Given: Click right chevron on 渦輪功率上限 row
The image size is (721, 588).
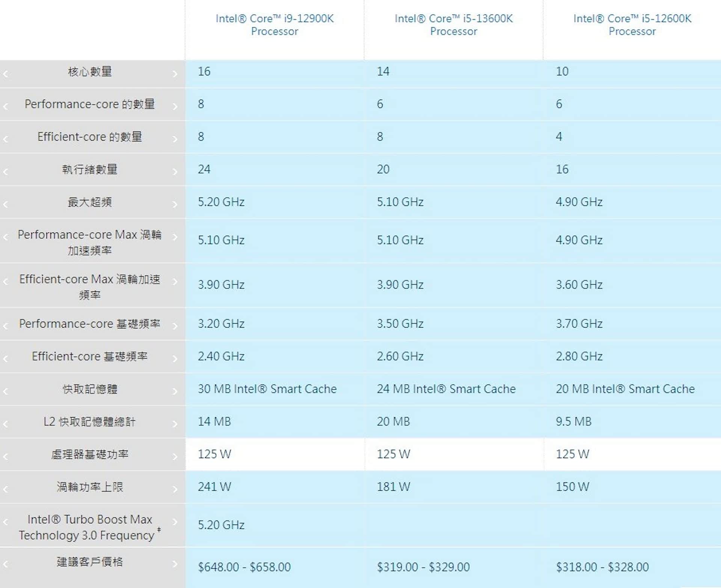Looking at the screenshot, I should point(175,489).
